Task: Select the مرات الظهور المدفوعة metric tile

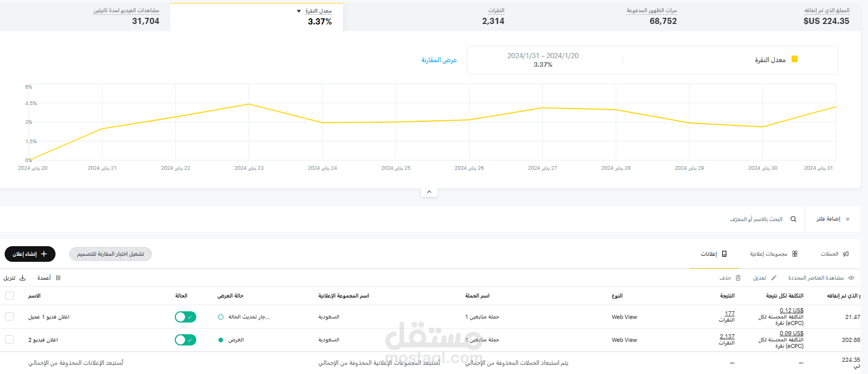Action: coord(601,16)
